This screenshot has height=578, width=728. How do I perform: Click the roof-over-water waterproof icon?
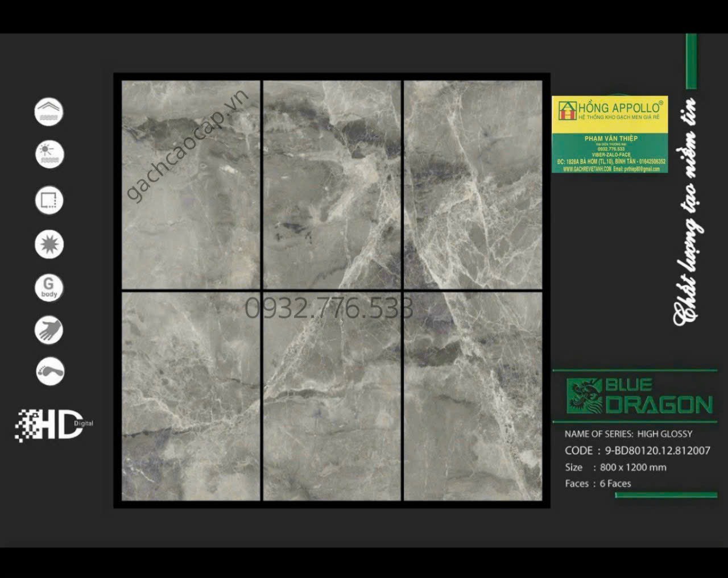[x=49, y=111]
